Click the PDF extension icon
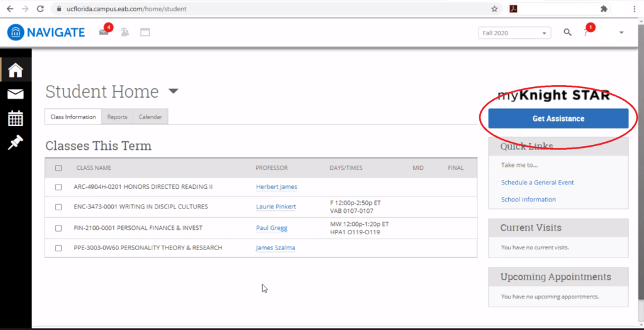Screen dimensions: 644x330 pyautogui.click(x=513, y=9)
